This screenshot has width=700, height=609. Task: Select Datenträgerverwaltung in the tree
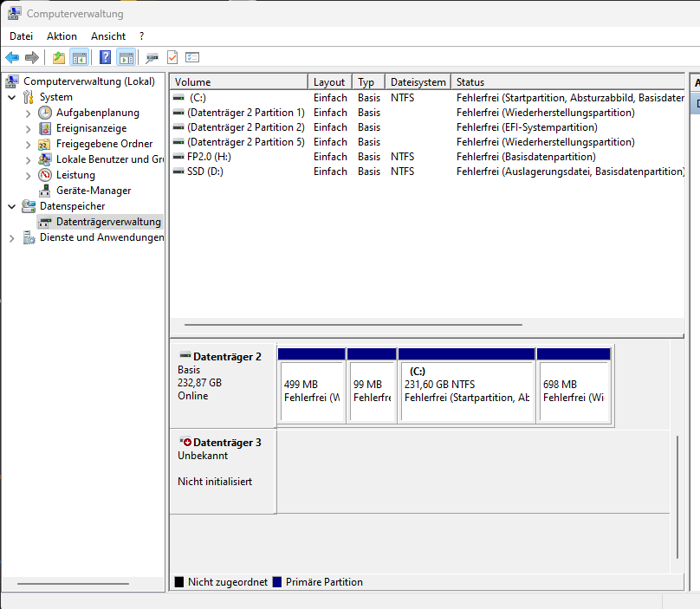tap(100, 222)
